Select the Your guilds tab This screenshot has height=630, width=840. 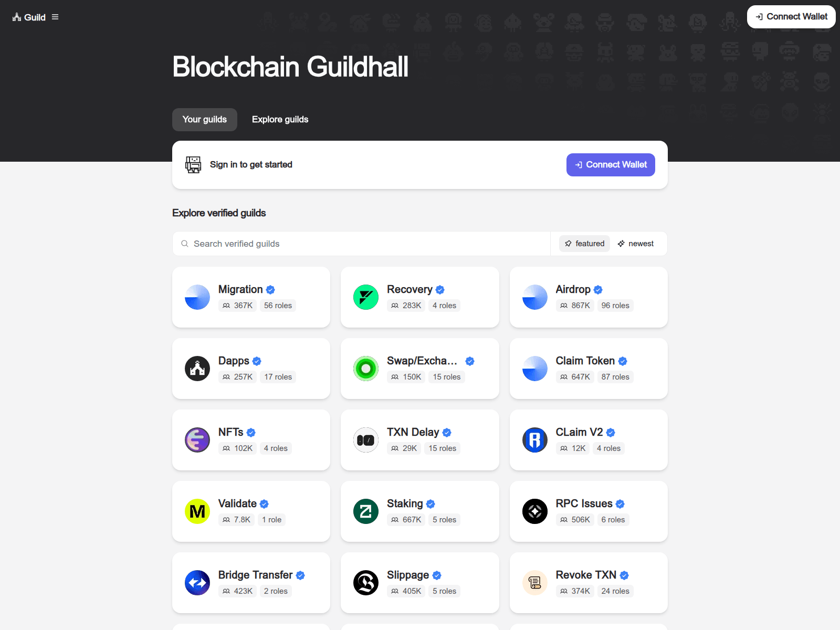click(x=205, y=120)
